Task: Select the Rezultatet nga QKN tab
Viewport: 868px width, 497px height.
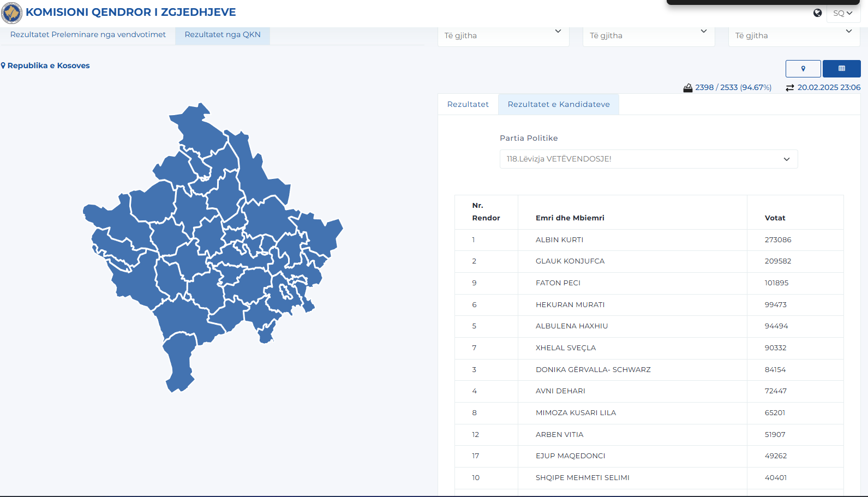Action: pos(223,34)
